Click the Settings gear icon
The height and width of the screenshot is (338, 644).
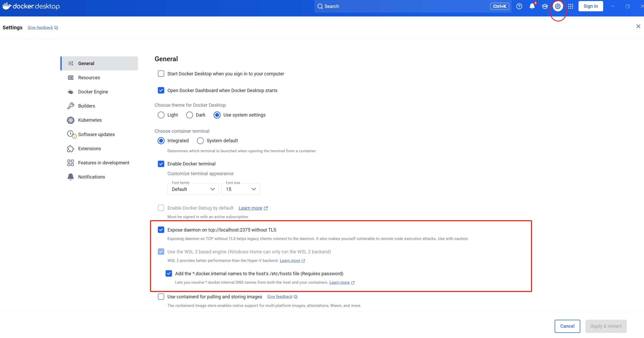click(x=558, y=6)
